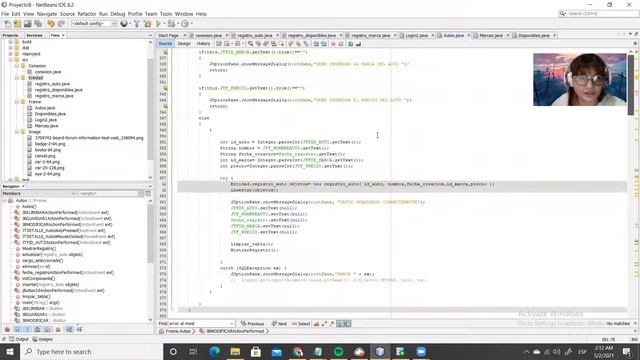640x360 pixels.
Task: Open the Run Project dropdown arrow
Action: point(164,24)
